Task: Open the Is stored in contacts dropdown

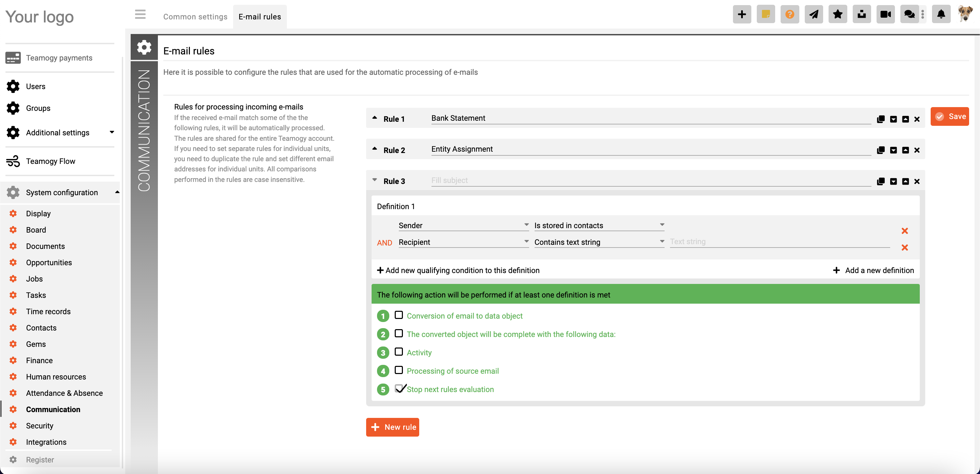Action: tap(599, 225)
